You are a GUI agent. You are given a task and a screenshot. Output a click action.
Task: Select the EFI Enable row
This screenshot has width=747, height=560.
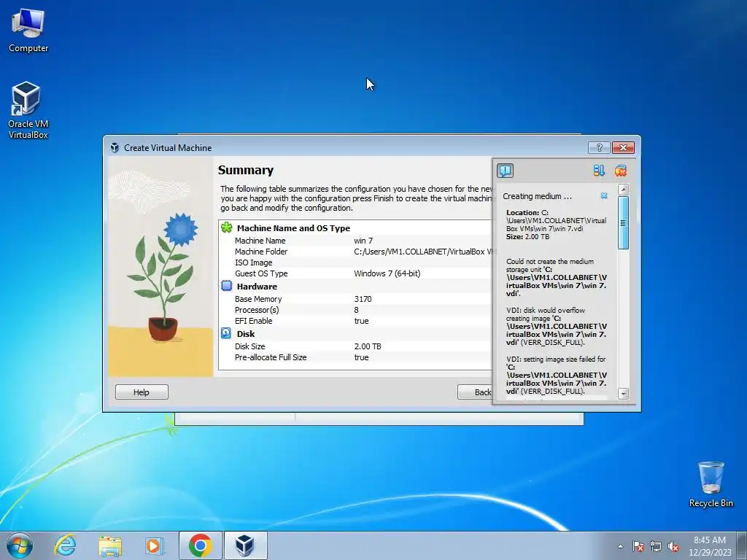[x=355, y=321]
